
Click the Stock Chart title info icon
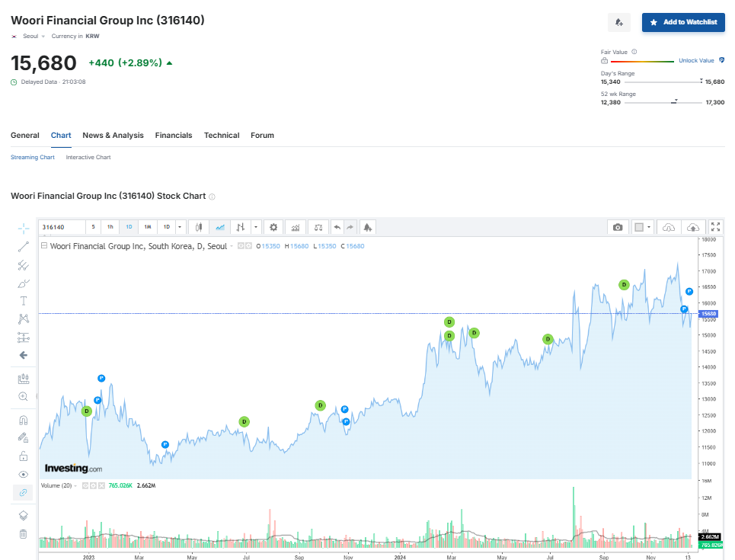(212, 197)
